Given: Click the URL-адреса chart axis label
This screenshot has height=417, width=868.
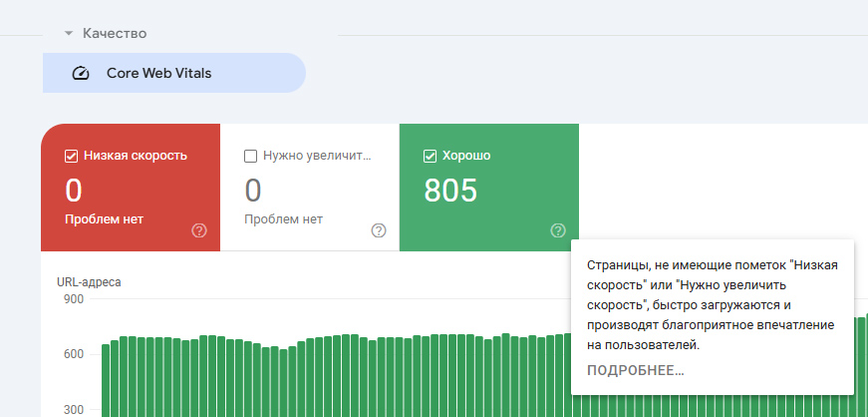Looking at the screenshot, I should [x=89, y=282].
